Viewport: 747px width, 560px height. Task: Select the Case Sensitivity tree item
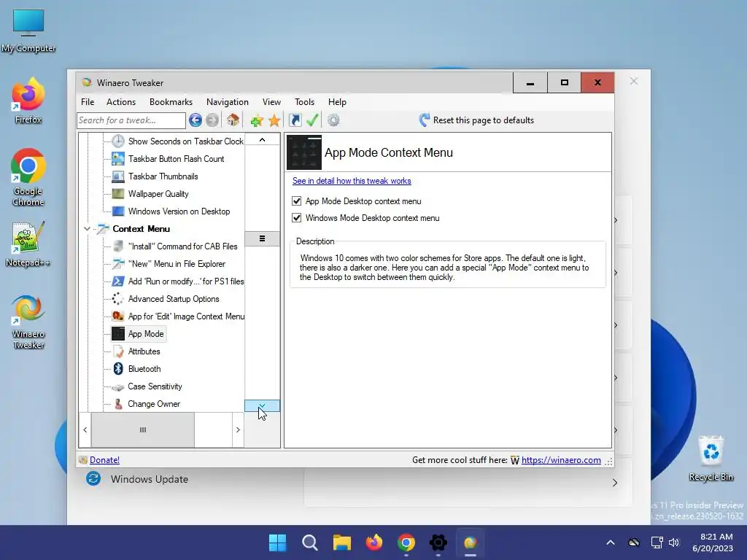pos(155,386)
